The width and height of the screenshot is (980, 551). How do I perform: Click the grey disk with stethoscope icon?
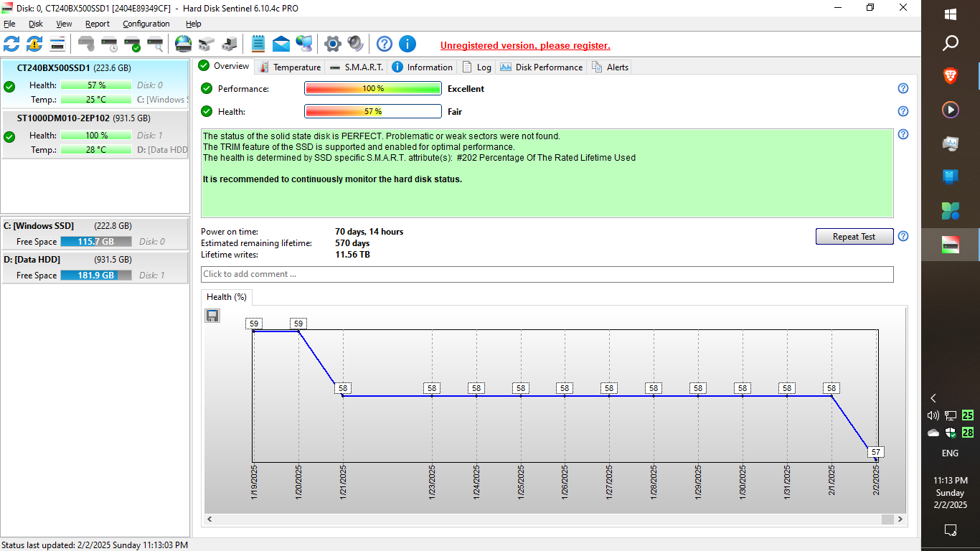pyautogui.click(x=86, y=44)
